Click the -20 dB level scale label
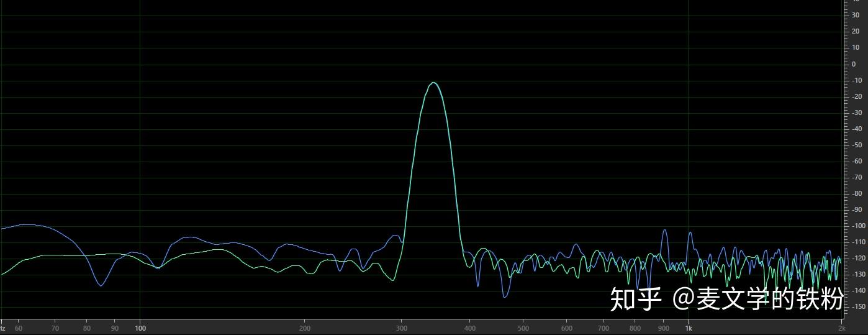This screenshot has width=868, height=335. 857,96
